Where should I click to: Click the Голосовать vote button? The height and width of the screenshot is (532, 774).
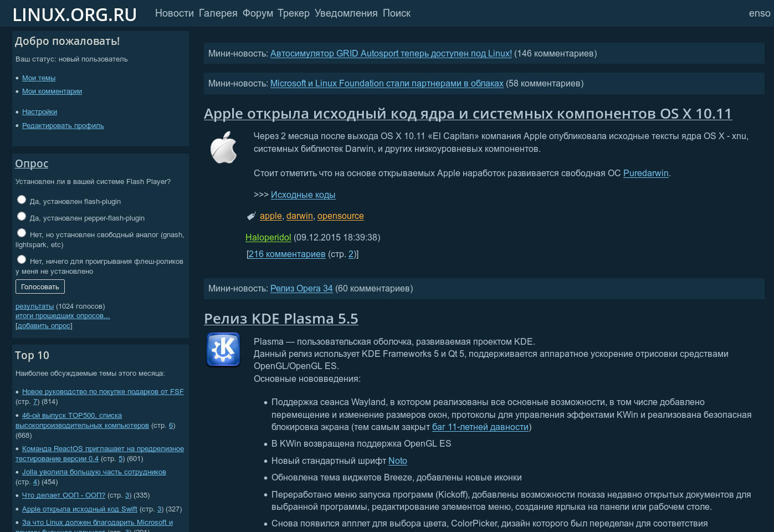point(40,287)
